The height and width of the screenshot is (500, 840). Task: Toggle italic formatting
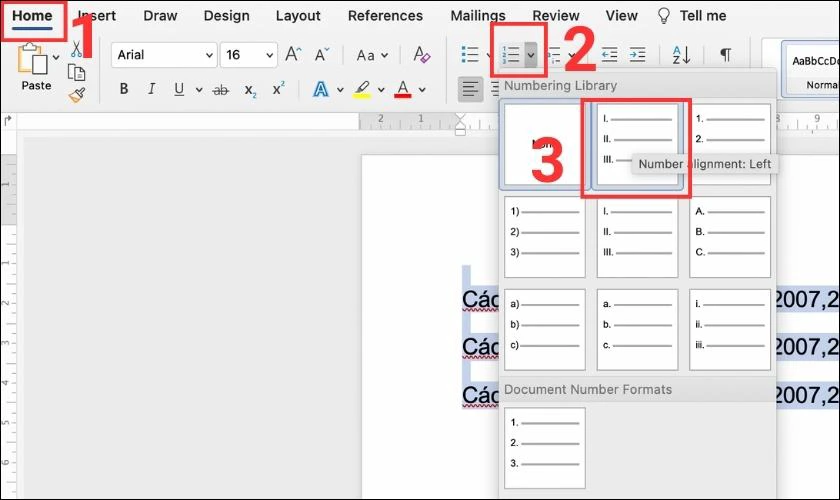152,89
